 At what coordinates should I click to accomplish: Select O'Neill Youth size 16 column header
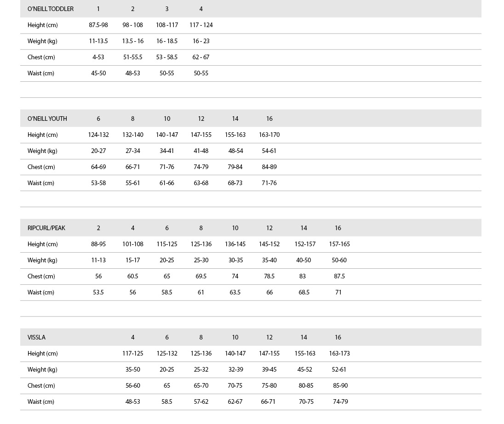tap(269, 119)
